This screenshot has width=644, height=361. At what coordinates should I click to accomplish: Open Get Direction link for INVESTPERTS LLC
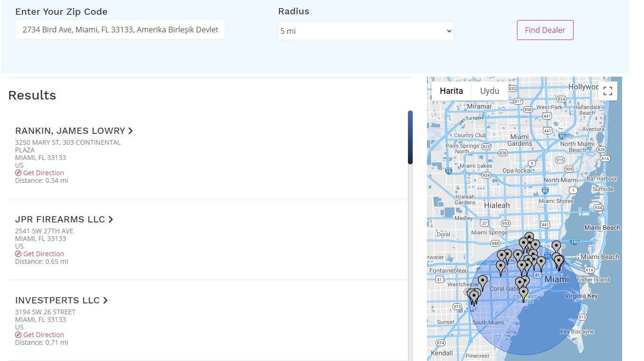(43, 335)
